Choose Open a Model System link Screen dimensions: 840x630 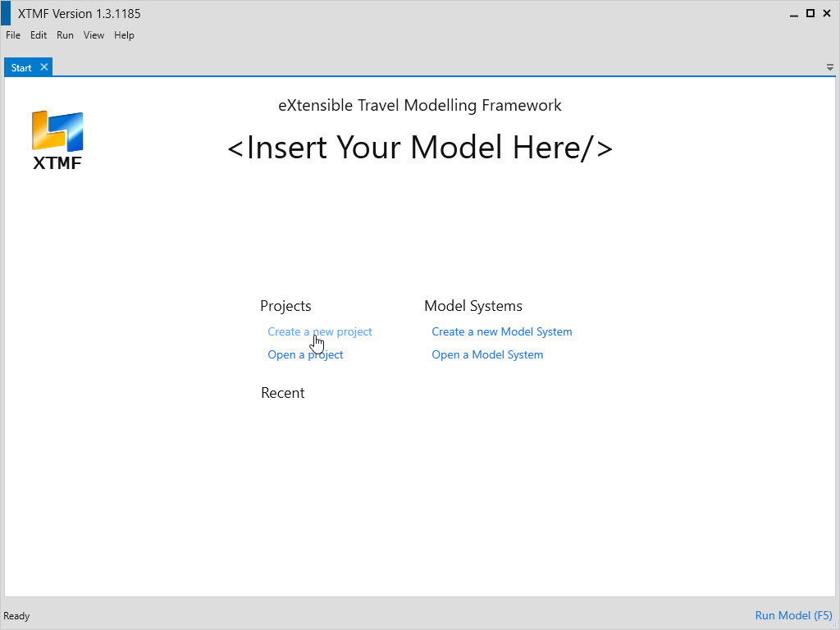pyautogui.click(x=487, y=355)
